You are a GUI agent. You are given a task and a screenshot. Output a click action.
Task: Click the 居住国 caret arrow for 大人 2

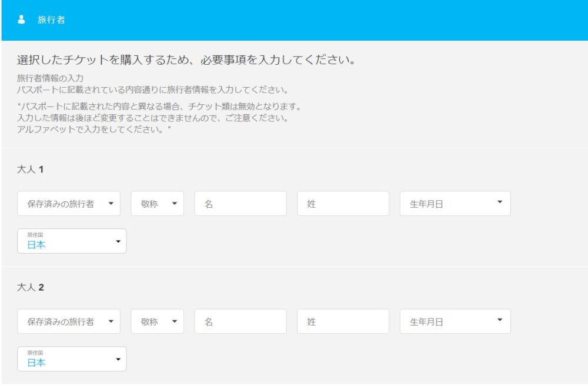[118, 359]
